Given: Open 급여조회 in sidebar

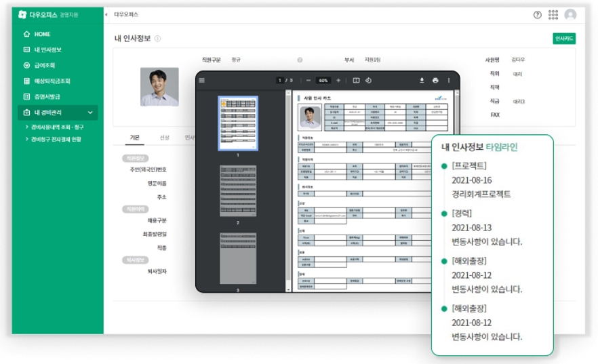Looking at the screenshot, I should 44,66.
